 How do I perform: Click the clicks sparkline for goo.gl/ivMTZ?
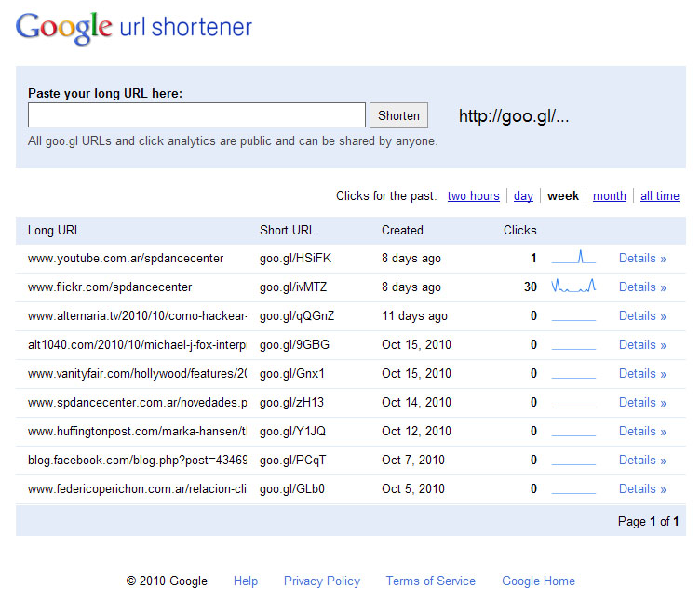(573, 286)
